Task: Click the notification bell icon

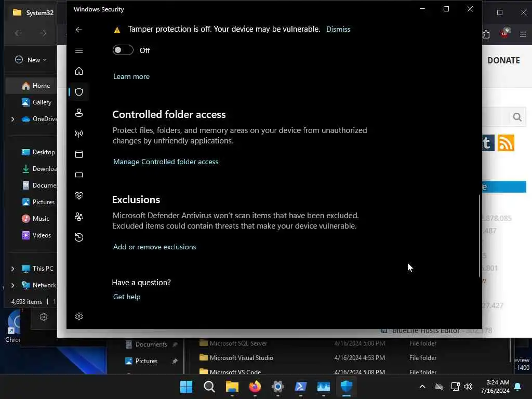Action: click(x=518, y=387)
